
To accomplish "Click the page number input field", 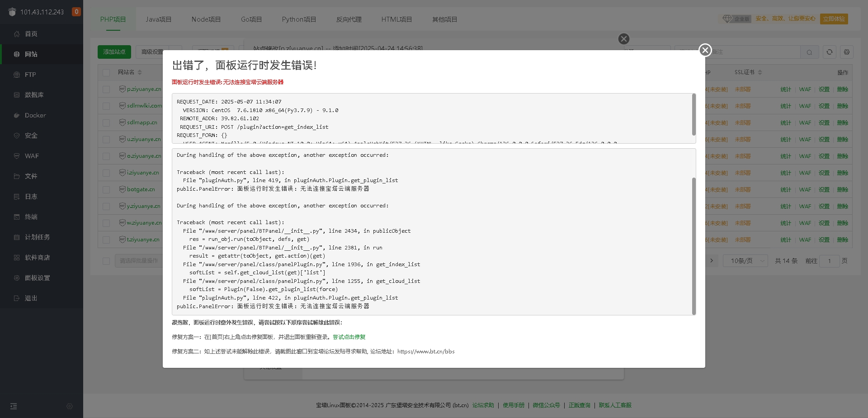I will (830, 261).
